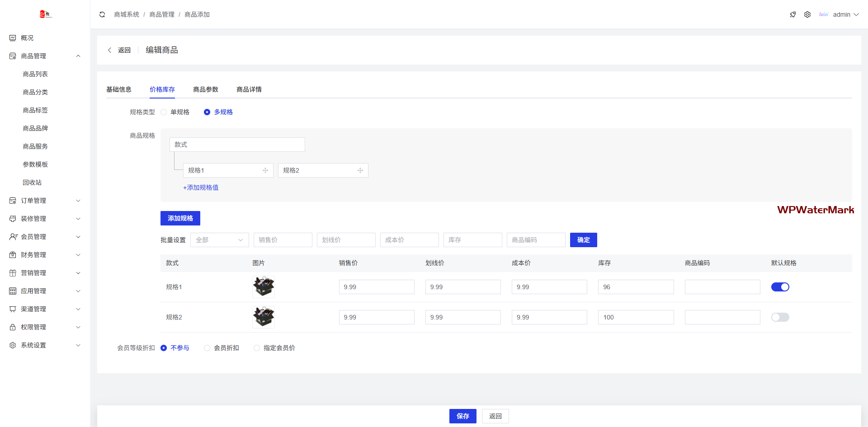Switch to the 商品参数 tab
Image resolution: width=868 pixels, height=427 pixels.
[x=206, y=89]
